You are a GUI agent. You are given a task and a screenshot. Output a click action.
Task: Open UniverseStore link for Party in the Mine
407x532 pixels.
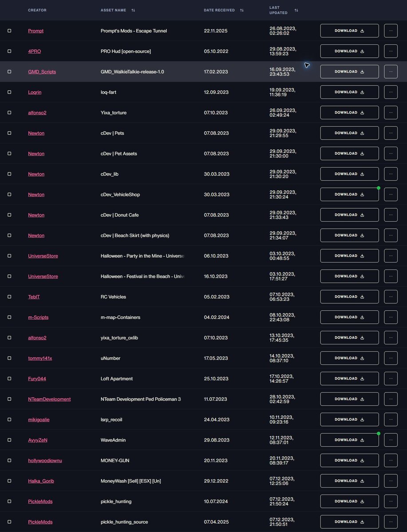coord(43,256)
